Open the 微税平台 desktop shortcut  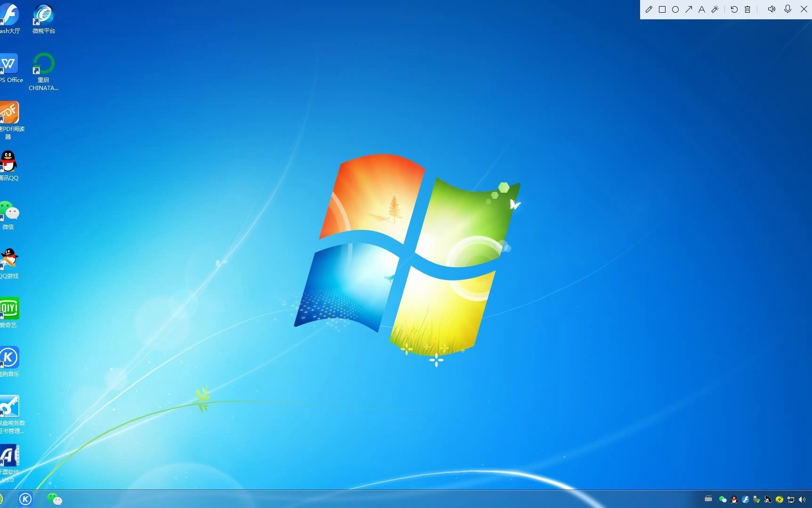pos(43,19)
